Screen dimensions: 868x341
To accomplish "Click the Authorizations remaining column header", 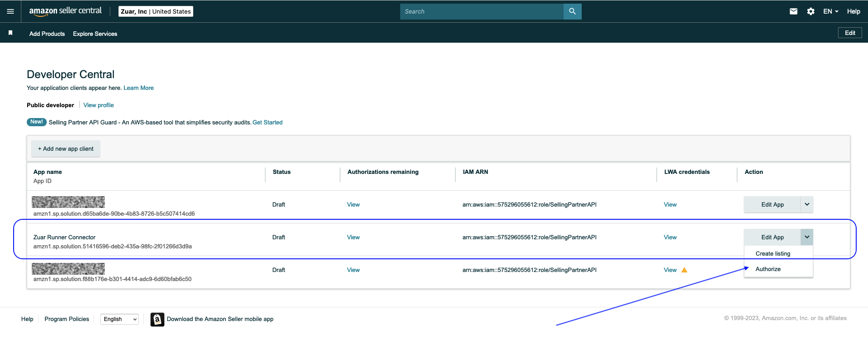I will (x=383, y=172).
